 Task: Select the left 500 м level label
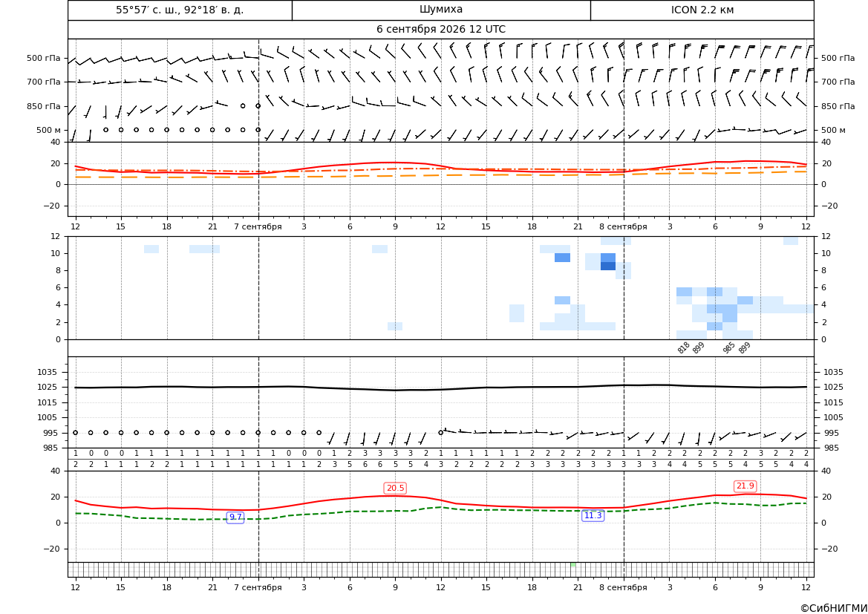point(49,130)
